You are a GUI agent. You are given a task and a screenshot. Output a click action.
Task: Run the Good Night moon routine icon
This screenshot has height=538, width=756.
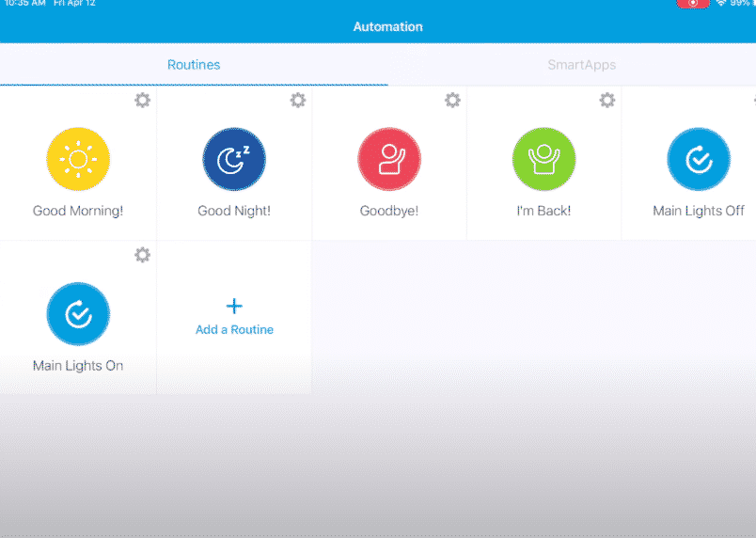(234, 160)
